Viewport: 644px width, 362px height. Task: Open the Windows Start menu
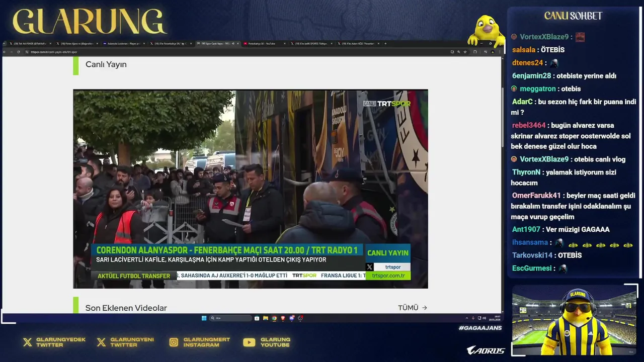tap(204, 318)
